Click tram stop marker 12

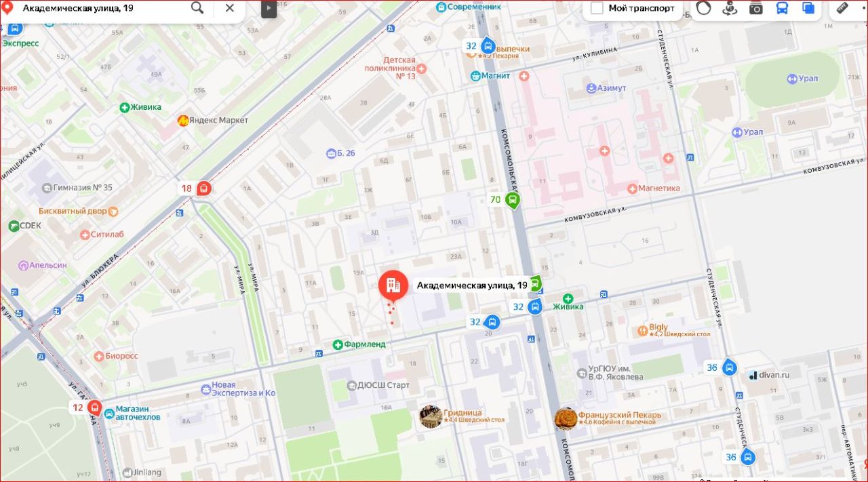click(94, 409)
